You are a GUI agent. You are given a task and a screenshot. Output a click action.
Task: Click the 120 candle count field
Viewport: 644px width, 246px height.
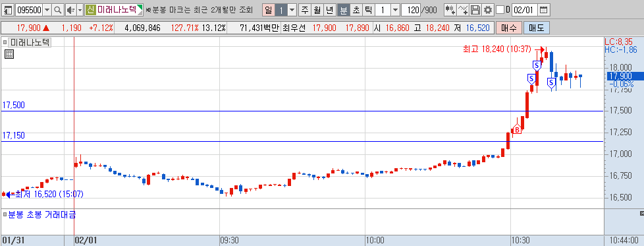(x=411, y=10)
